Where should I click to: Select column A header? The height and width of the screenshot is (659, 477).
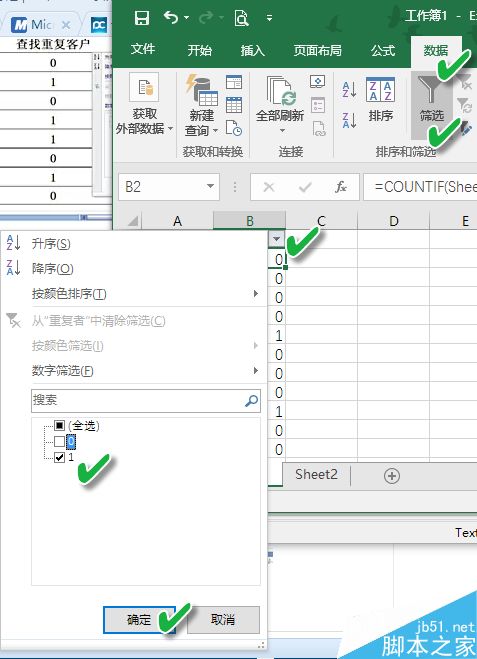click(177, 221)
